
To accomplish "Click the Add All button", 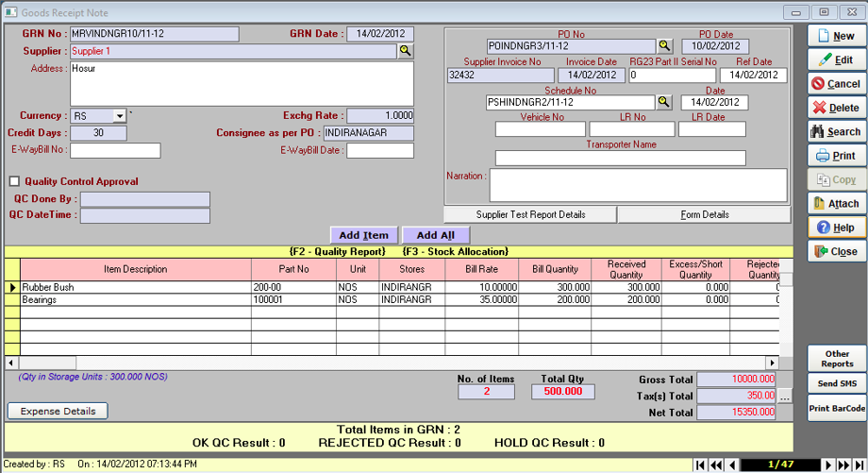I will 436,235.
